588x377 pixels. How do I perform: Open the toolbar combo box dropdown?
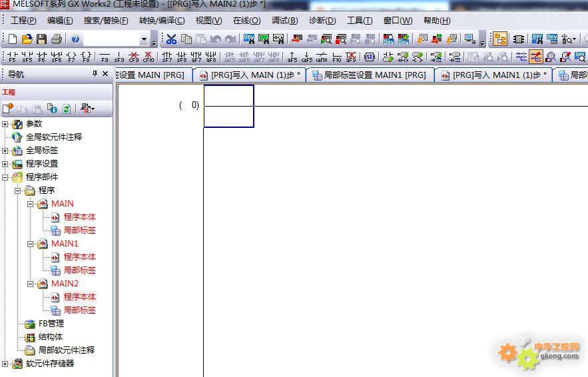tap(144, 39)
